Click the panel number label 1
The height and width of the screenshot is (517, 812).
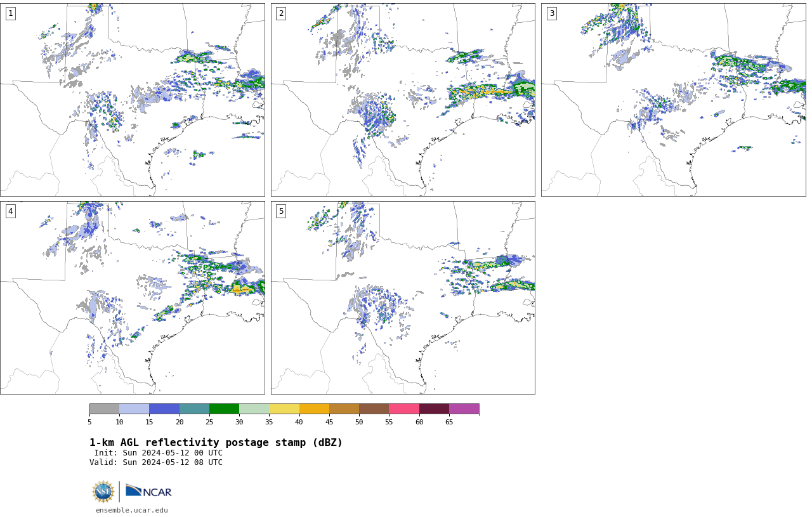[10, 13]
